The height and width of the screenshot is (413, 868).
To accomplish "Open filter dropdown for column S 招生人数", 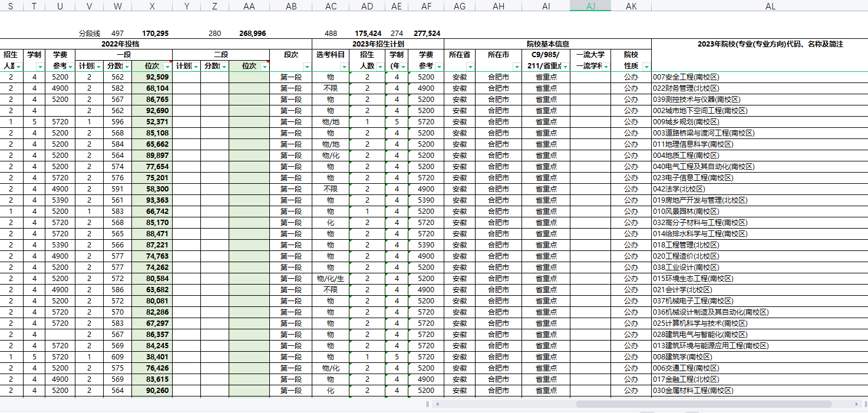I will pyautogui.click(x=19, y=67).
